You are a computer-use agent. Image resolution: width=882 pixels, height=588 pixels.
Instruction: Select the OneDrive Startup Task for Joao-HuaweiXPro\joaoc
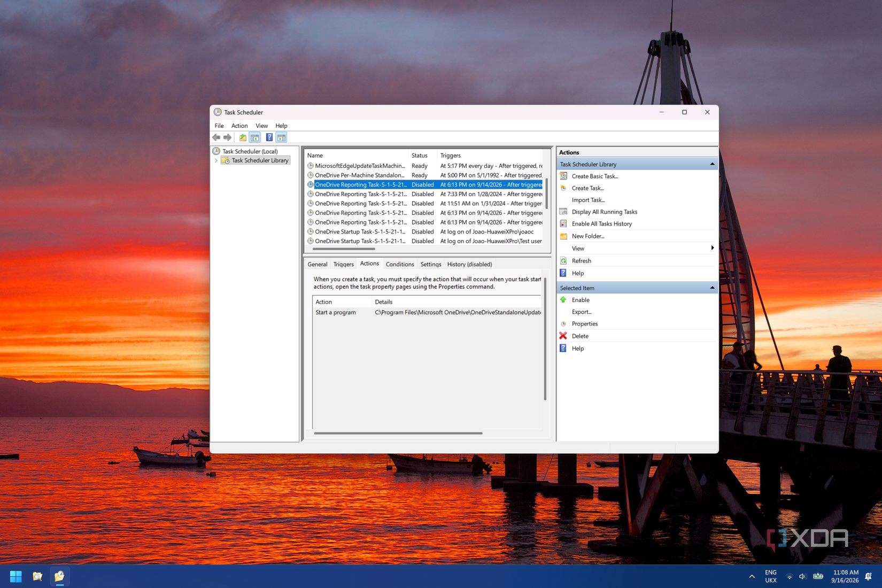coord(424,232)
